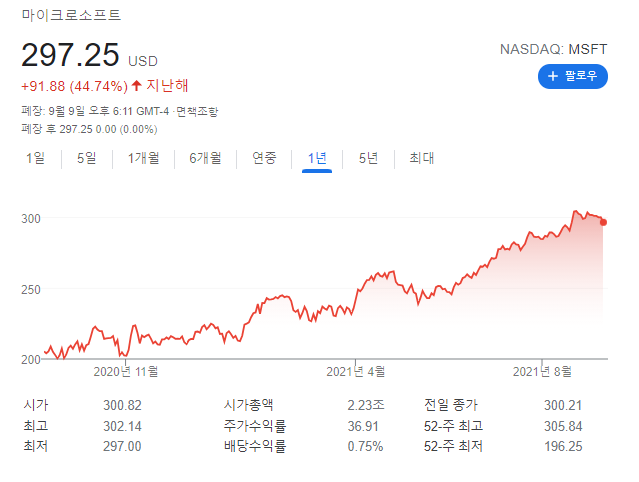Click the 2020년 11월 axis label

(x=126, y=372)
